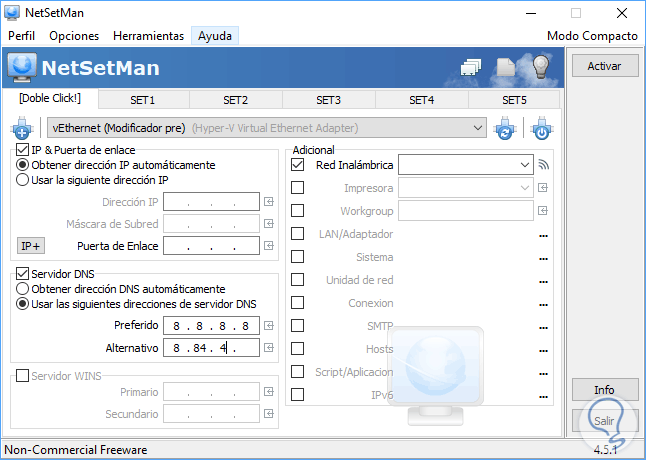The image size is (646, 460).
Task: Switch to Modo Compacto
Action: coord(592,36)
